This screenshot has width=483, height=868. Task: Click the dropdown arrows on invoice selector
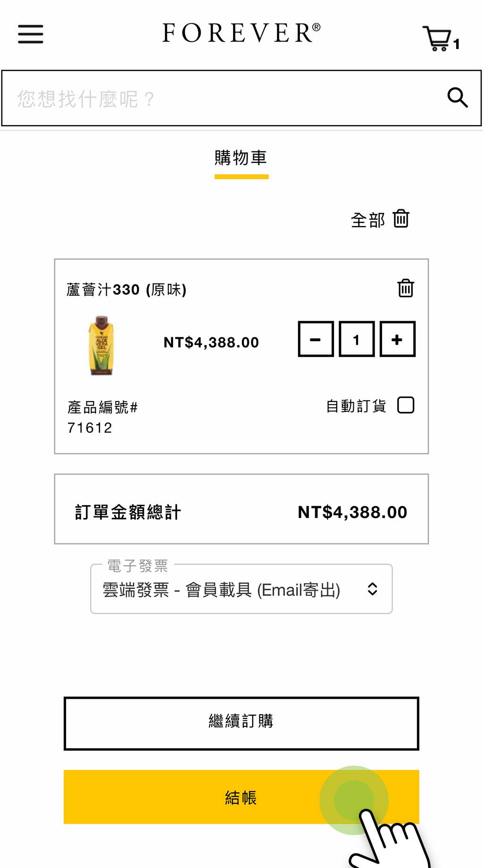pyautogui.click(x=372, y=589)
